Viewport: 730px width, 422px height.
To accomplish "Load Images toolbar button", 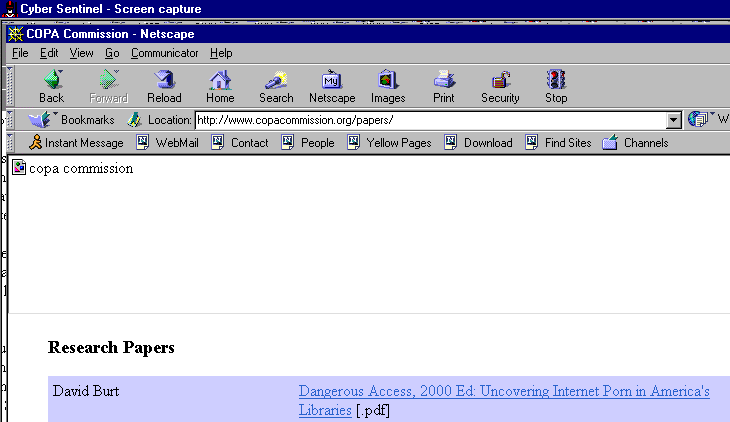I will (x=388, y=87).
